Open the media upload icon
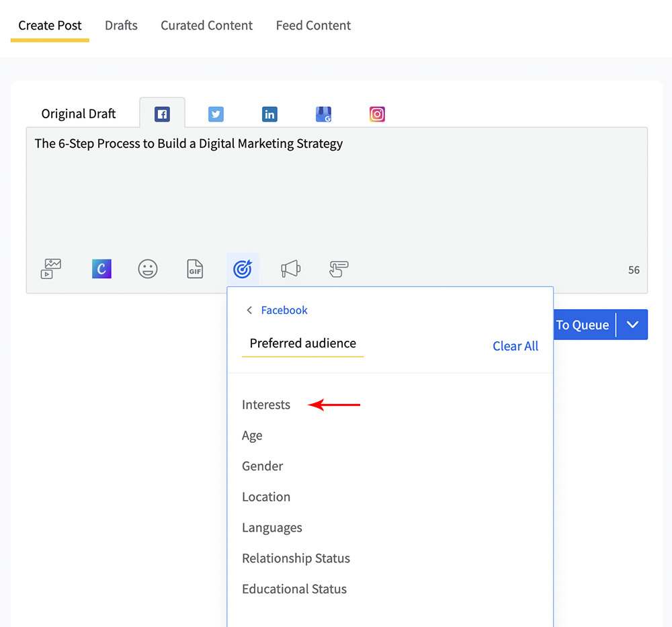This screenshot has width=672, height=627. pyautogui.click(x=50, y=269)
